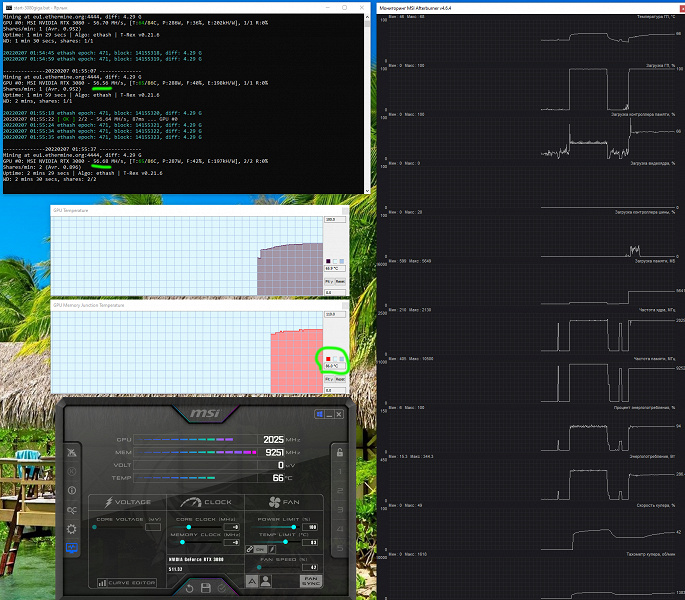Close the GPU Memory Junction Temperature window
The width and height of the screenshot is (685, 600).
pos(345,305)
